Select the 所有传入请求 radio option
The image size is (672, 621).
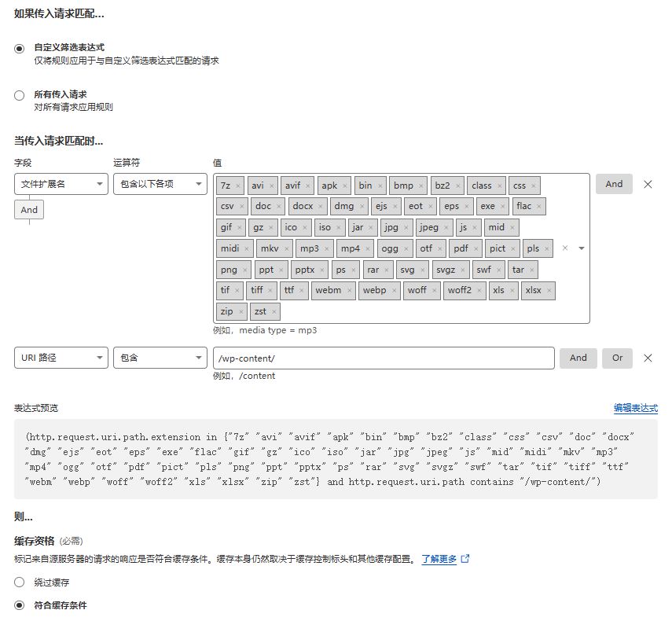point(20,95)
